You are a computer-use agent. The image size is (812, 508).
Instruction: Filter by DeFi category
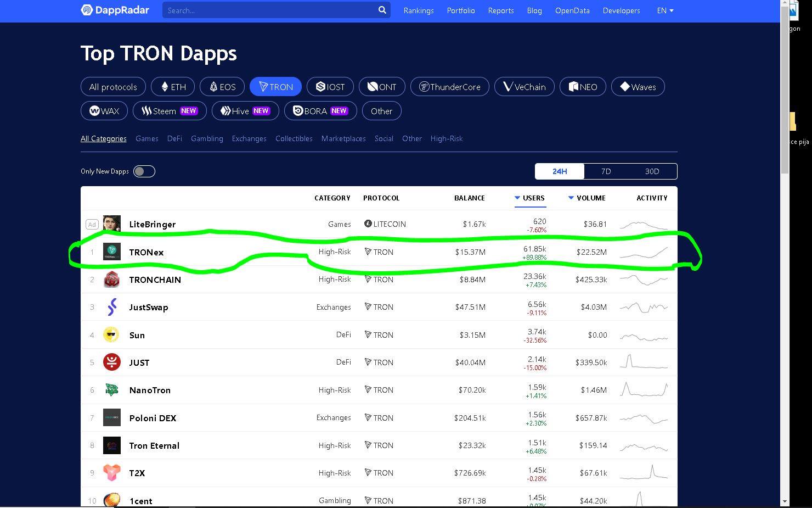(174, 138)
